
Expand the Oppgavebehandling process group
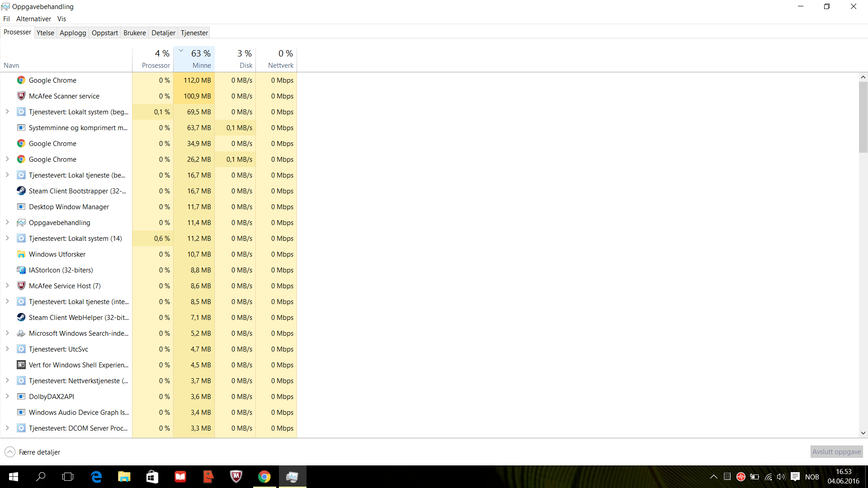[7, 222]
